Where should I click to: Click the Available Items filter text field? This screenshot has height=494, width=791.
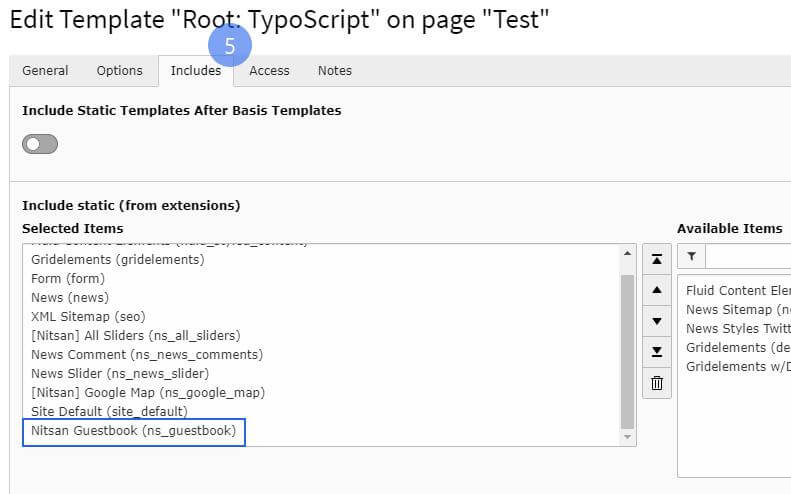pos(748,257)
